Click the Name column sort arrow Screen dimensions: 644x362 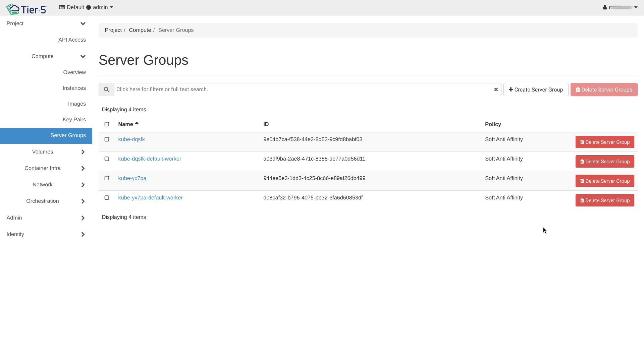coord(137,124)
